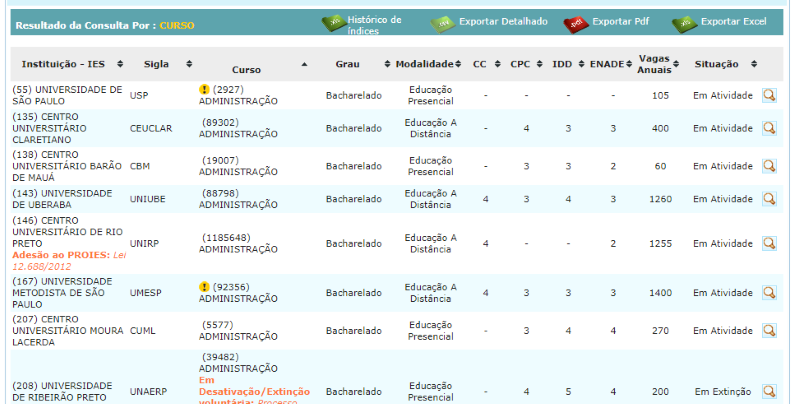This screenshot has width=800, height=404.
Task: Click the CURSO label in result header
Action: point(177,26)
